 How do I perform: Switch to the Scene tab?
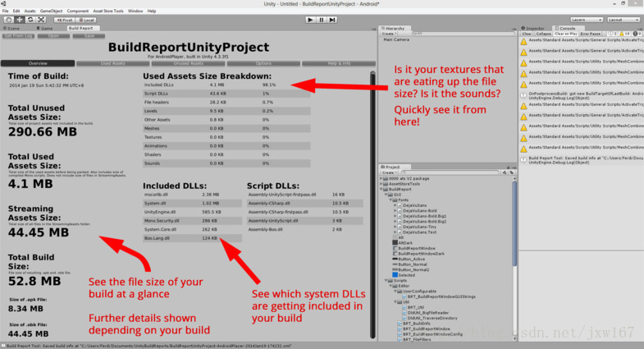(x=11, y=29)
